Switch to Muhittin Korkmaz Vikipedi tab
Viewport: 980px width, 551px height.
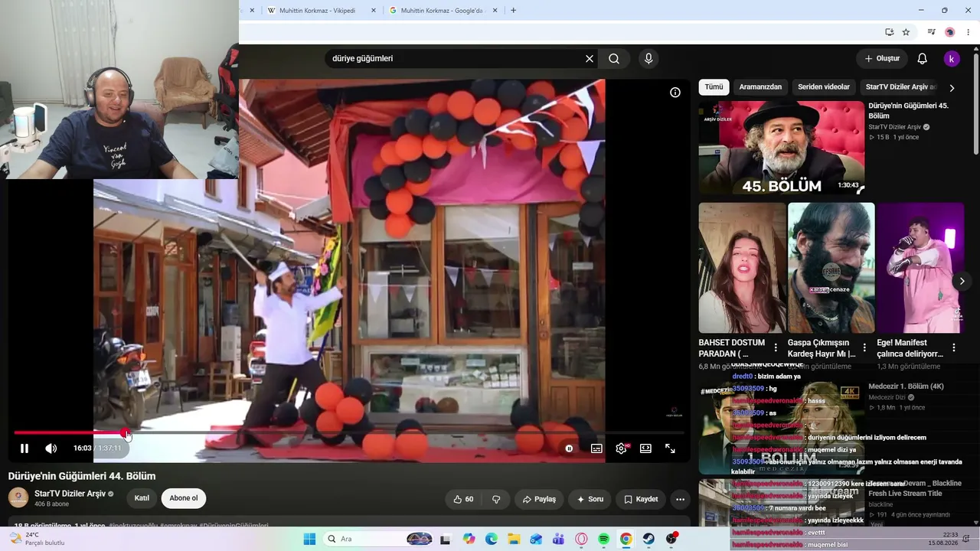click(316, 11)
